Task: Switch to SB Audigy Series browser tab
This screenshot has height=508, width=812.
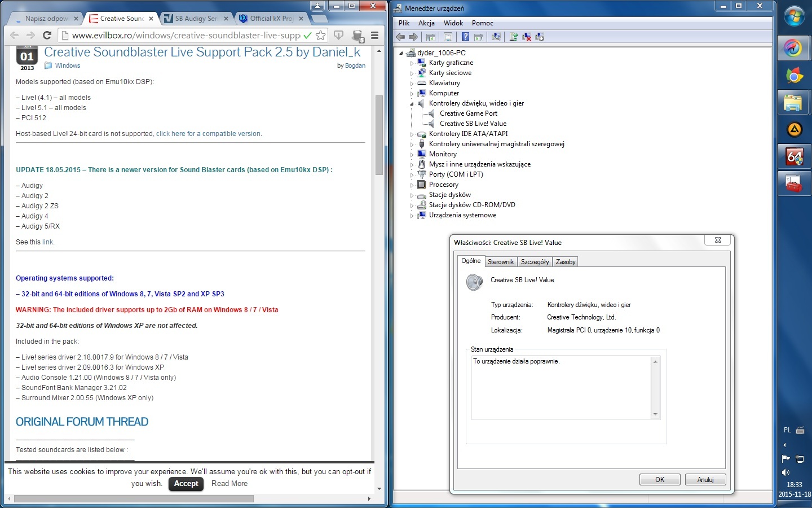Action: tap(196, 19)
